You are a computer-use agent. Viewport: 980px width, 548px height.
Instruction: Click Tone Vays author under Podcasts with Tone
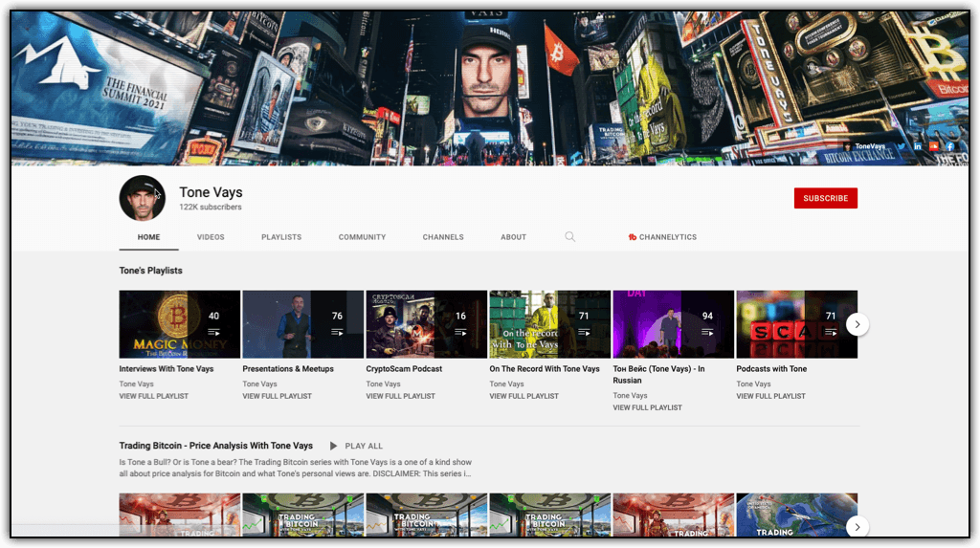[x=753, y=384]
